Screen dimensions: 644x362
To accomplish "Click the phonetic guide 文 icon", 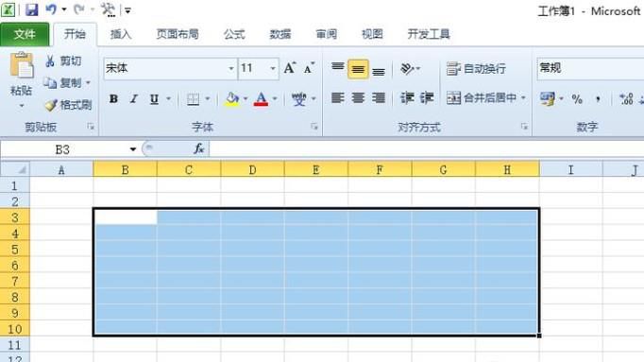I will (x=298, y=99).
